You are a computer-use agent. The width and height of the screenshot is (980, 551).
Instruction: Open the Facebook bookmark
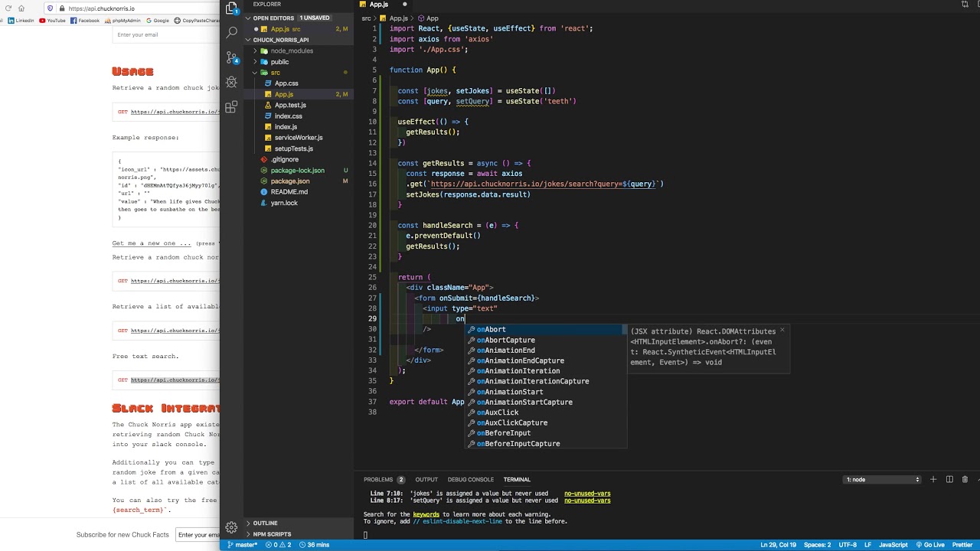pos(85,21)
